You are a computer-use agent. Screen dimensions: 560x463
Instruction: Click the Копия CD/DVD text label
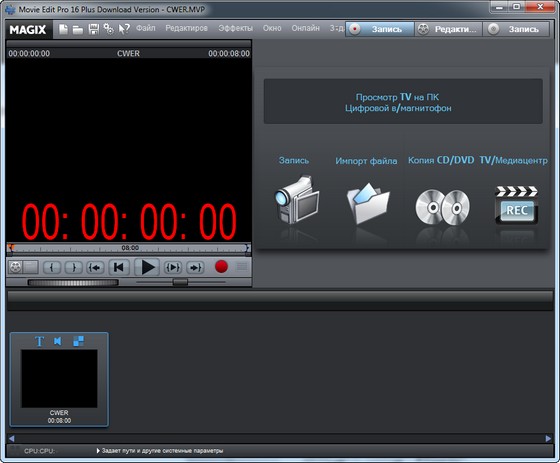tap(441, 160)
